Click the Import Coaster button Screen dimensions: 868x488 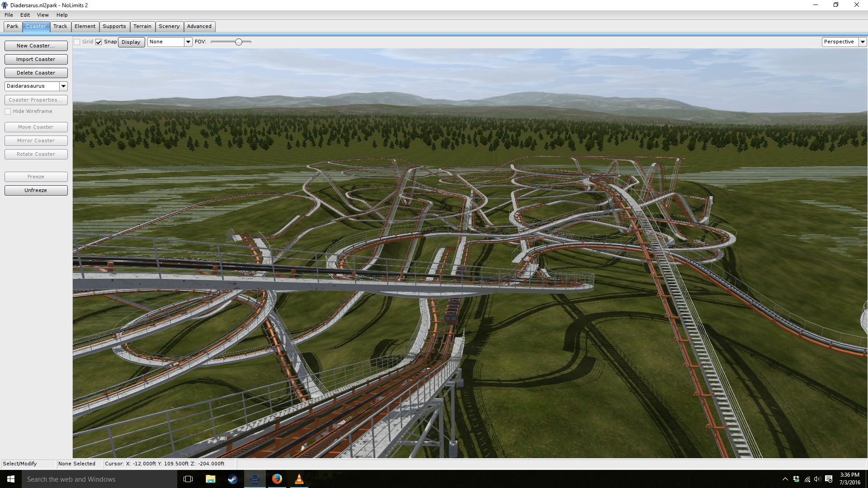click(x=36, y=59)
